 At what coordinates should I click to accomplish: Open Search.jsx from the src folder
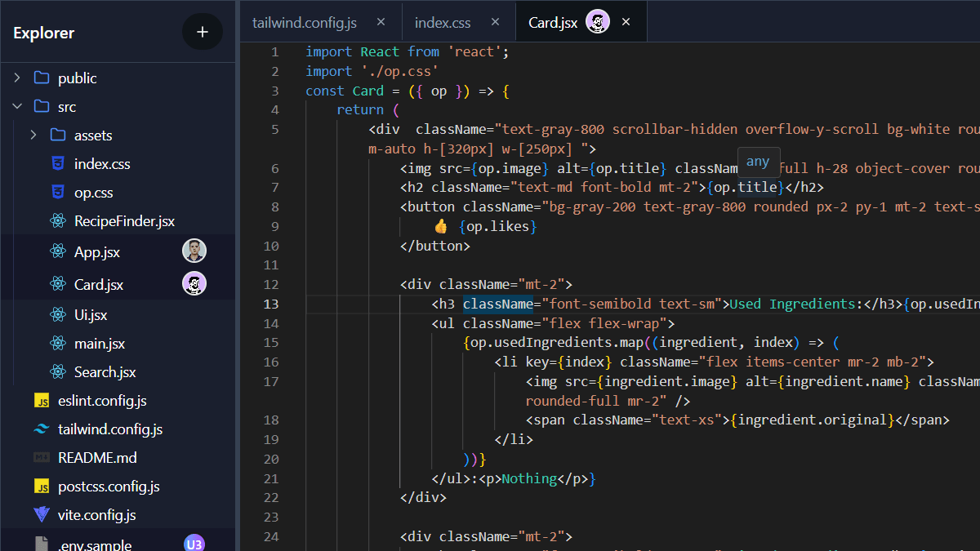tap(103, 371)
